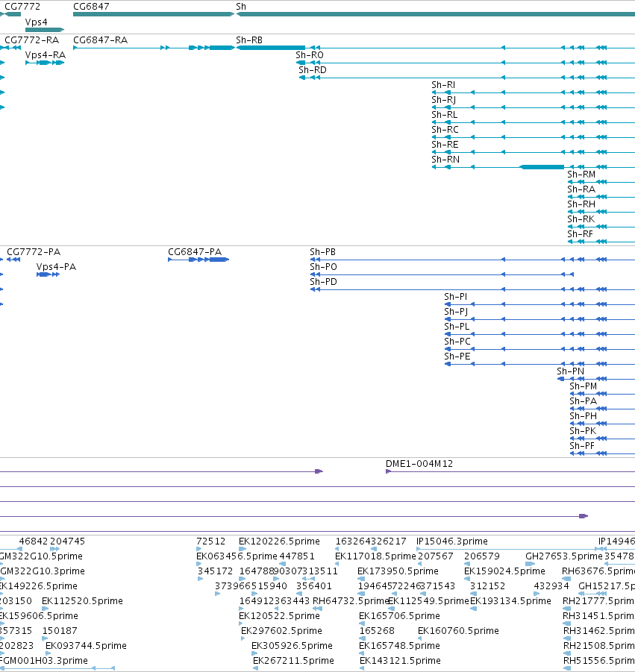Image resolution: width=635 pixels, height=672 pixels.
Task: Click the EK305926.5prime EST label
Action: [292, 646]
